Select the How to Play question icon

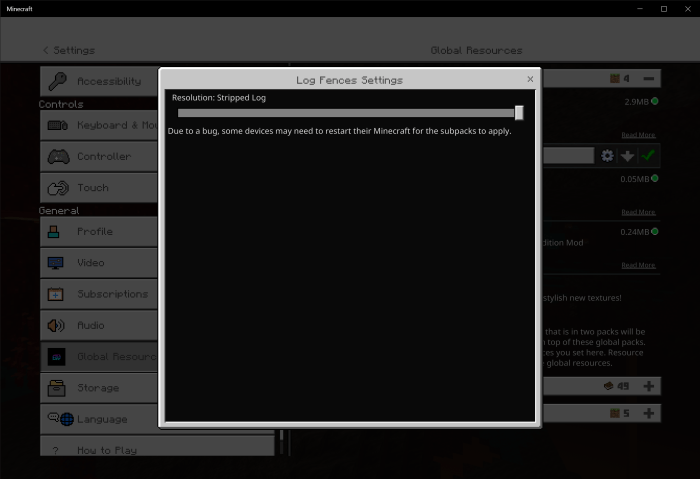coord(55,450)
